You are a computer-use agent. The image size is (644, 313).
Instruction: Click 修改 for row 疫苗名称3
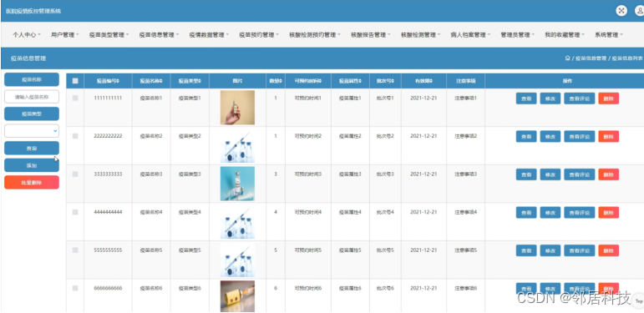click(550, 174)
